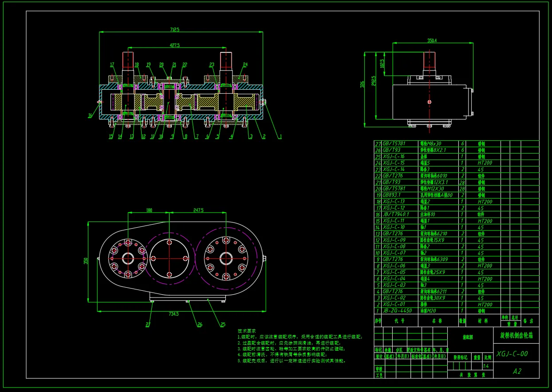The image size is (552, 392).
Task: Select the 螺栓M8x30 part name
Action: point(431,144)
